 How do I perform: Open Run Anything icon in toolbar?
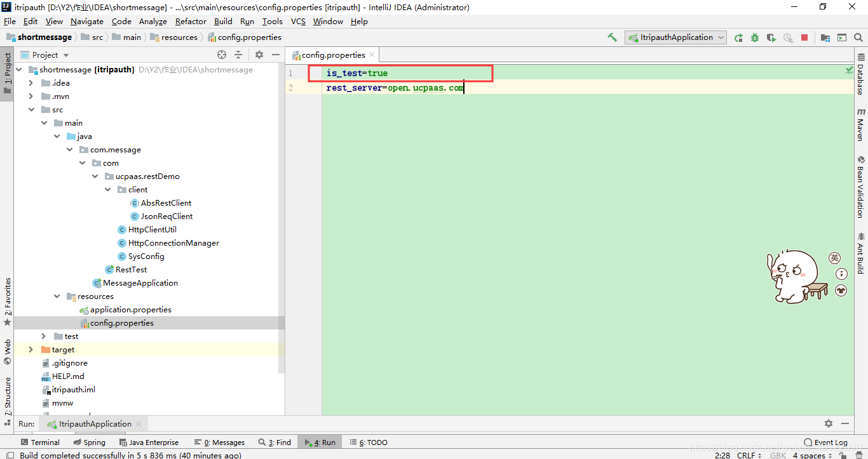coord(842,37)
